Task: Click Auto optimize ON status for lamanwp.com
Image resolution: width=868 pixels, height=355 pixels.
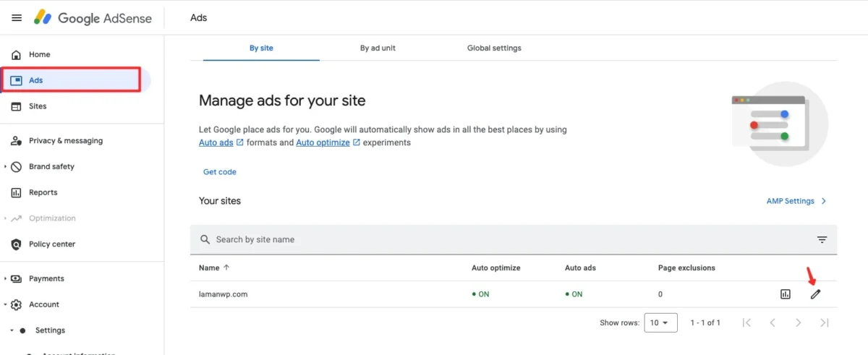Action: coord(481,294)
